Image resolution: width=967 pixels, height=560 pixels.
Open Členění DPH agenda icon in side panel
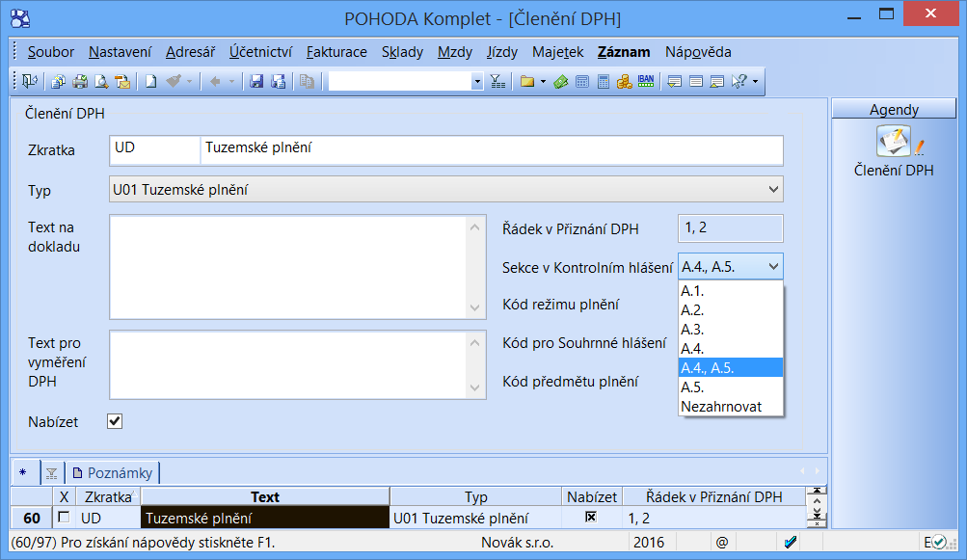(x=894, y=143)
